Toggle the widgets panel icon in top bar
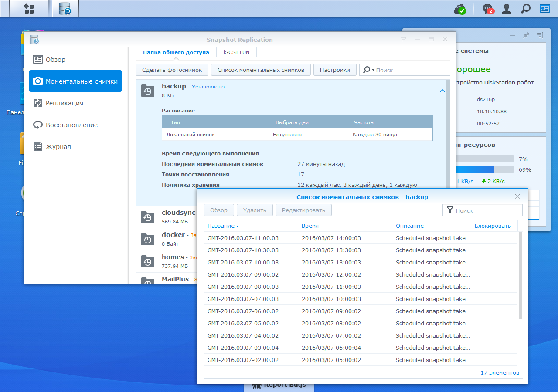Image resolution: width=558 pixels, height=392 pixels. (x=545, y=9)
